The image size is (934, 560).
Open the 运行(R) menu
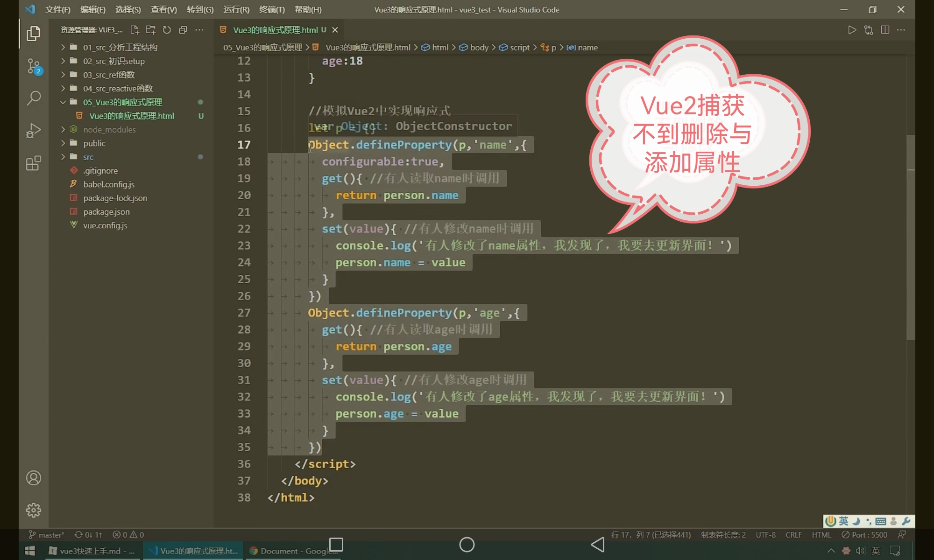[236, 9]
